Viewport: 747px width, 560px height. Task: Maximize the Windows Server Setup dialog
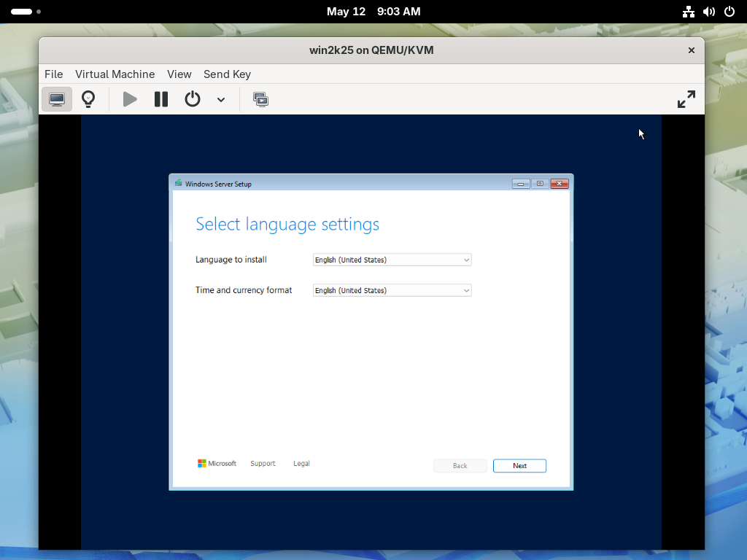[x=540, y=184]
